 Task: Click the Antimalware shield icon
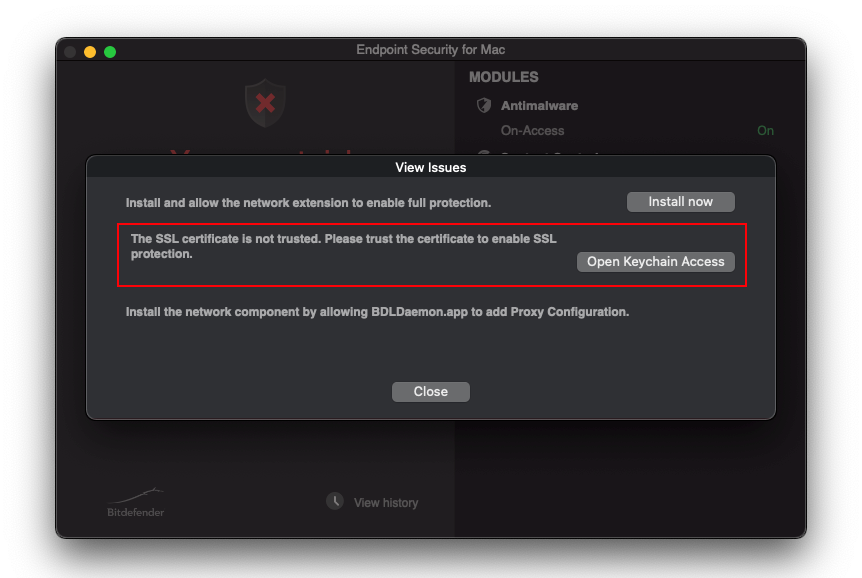click(x=484, y=105)
